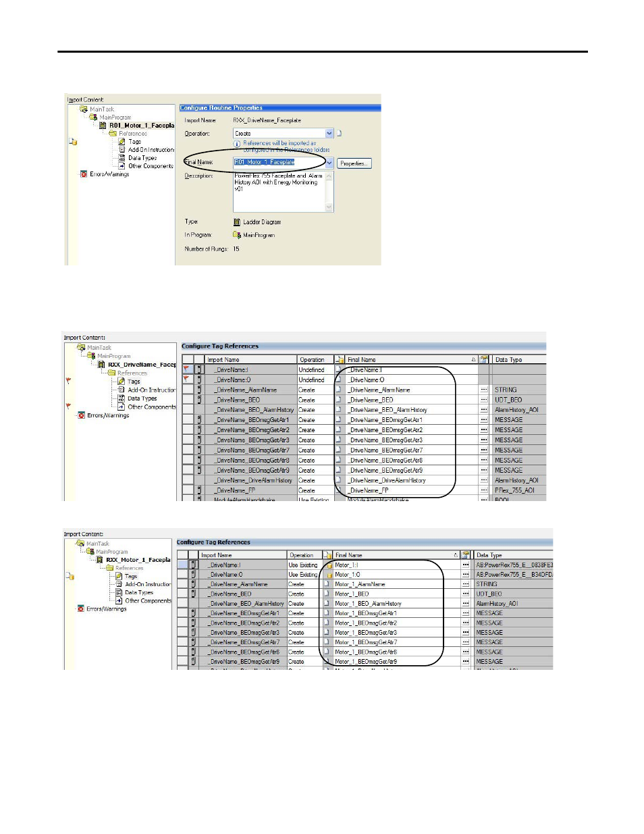Image resolution: width=644 pixels, height=834 pixels.
Task: Click Final Name cell _DriveName_DriveAlarmHistory
Action: coord(412,481)
